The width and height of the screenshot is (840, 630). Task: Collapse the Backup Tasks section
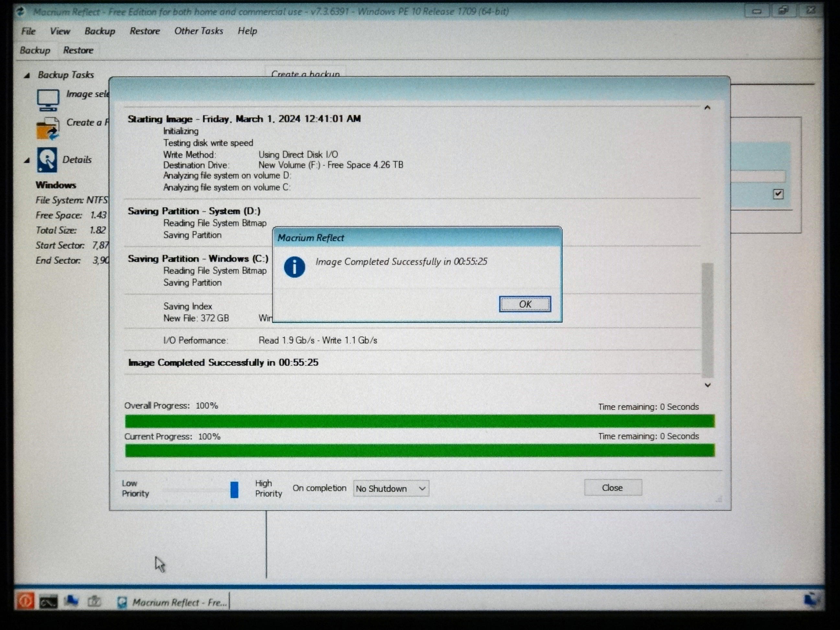click(x=27, y=76)
